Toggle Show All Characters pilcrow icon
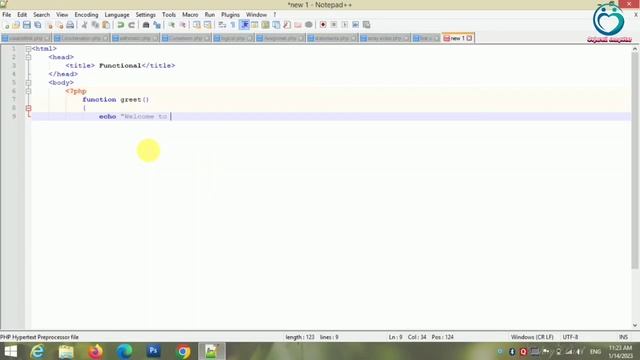 (233, 25)
